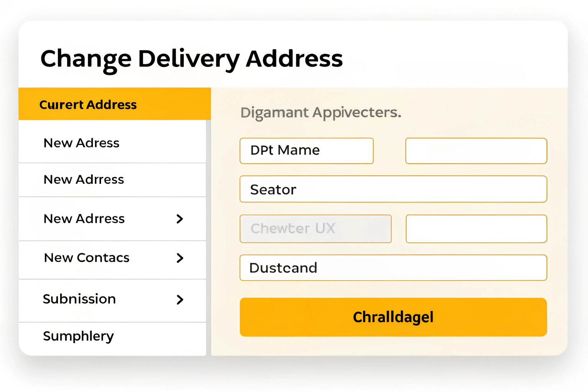Click the "Change Delivery Address" title

191,59
